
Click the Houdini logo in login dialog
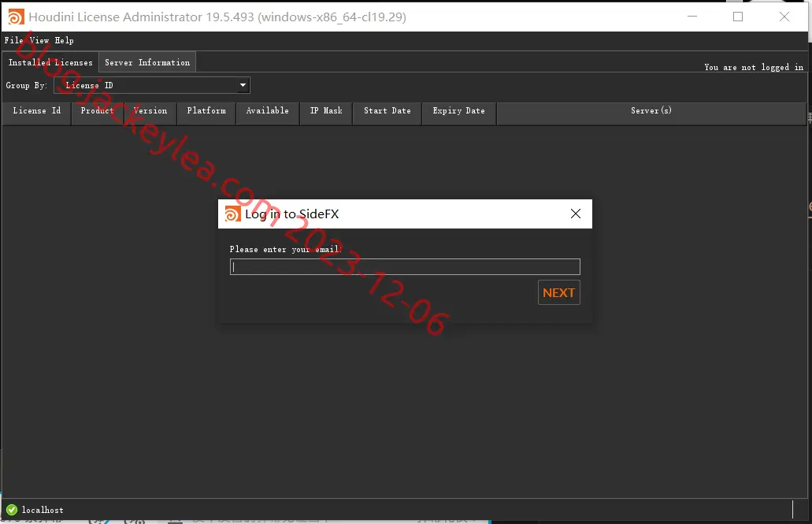232,214
